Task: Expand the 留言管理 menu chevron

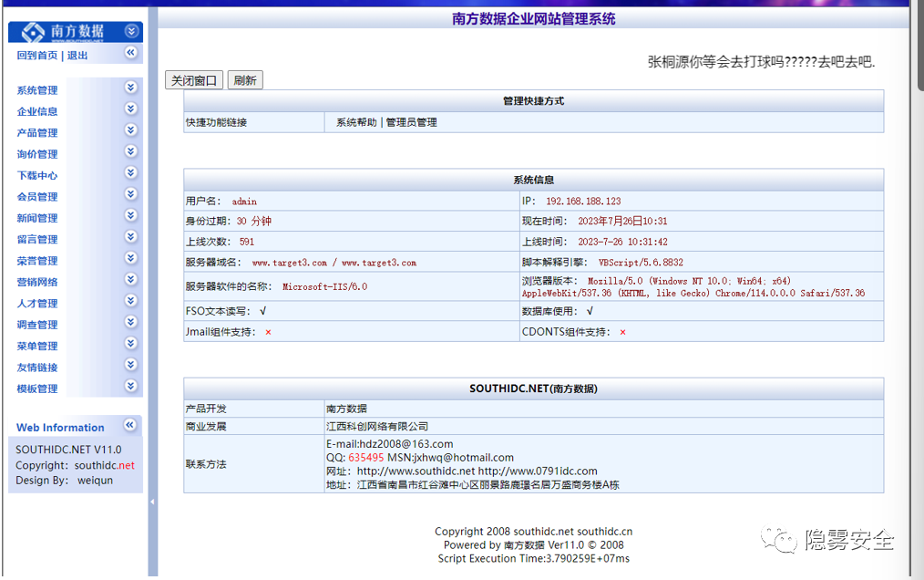Action: coord(131,236)
